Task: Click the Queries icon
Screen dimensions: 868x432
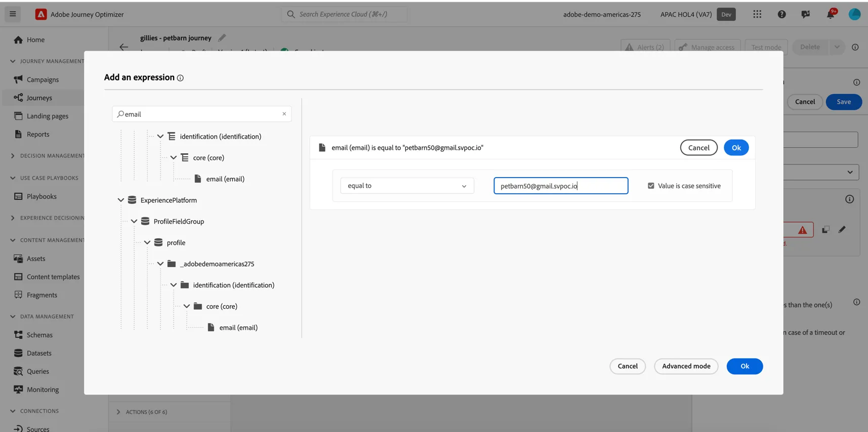Action: 18,371
